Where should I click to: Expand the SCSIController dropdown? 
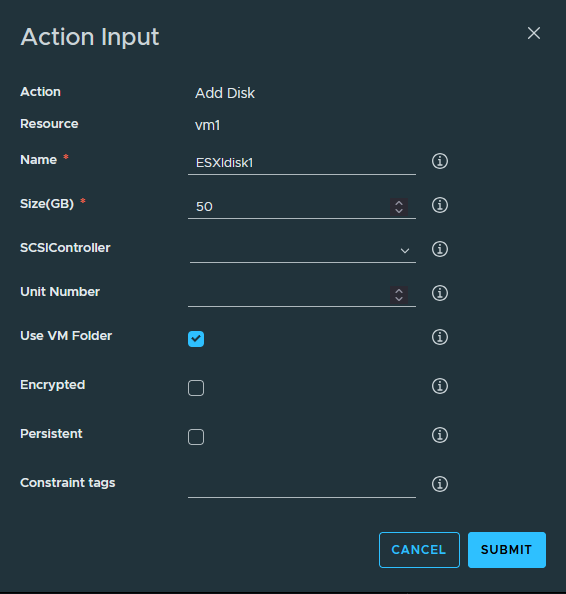303,250
